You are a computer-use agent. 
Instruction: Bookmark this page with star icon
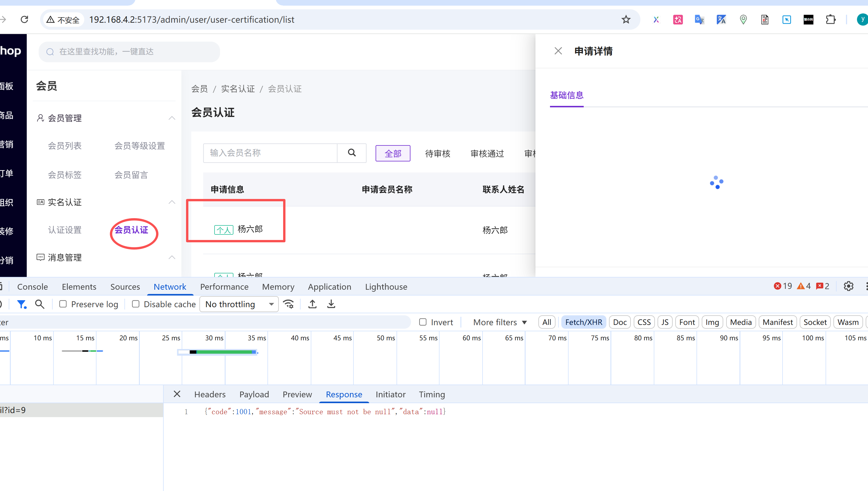tap(626, 19)
